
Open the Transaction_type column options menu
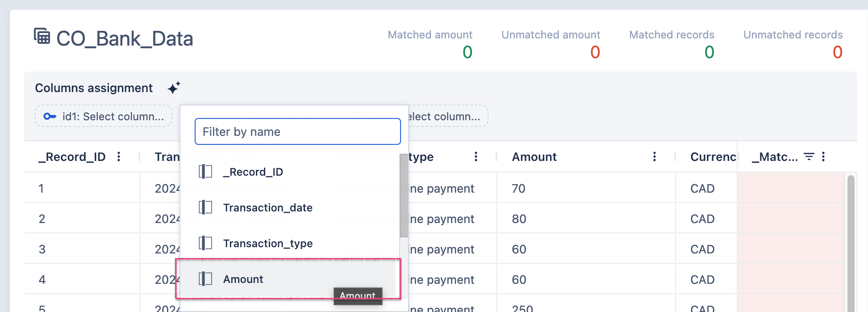[476, 156]
